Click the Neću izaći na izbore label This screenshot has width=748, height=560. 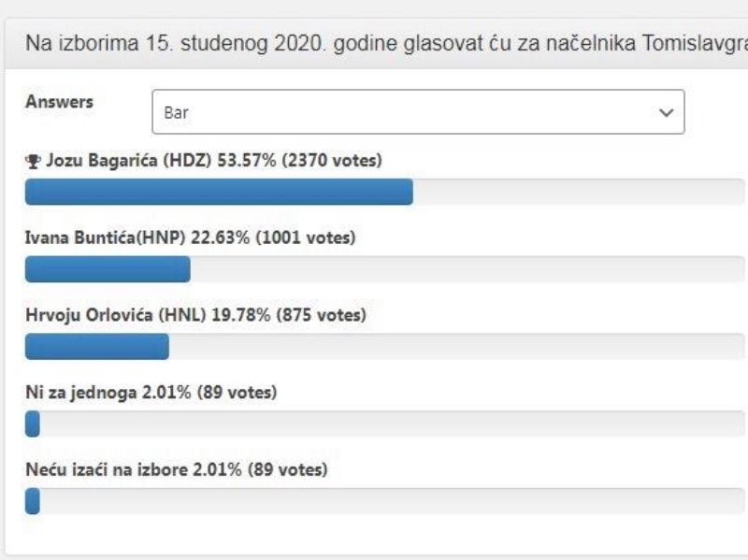pos(177,470)
